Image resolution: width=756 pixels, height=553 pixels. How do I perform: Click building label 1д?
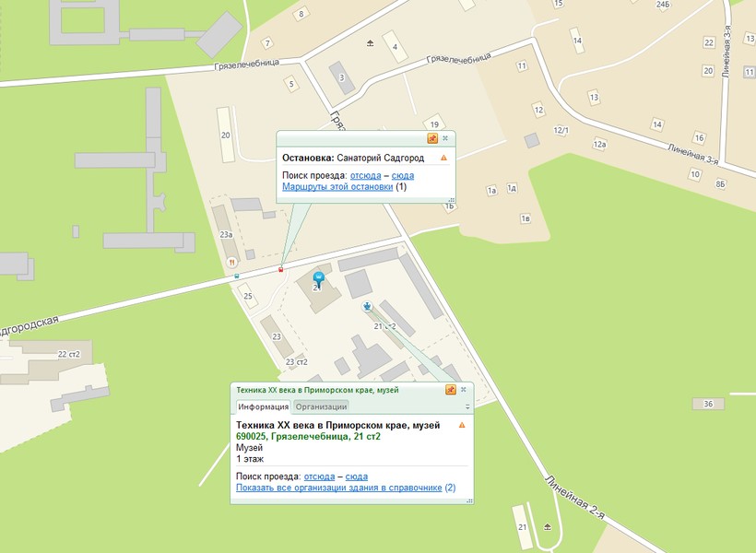point(512,188)
